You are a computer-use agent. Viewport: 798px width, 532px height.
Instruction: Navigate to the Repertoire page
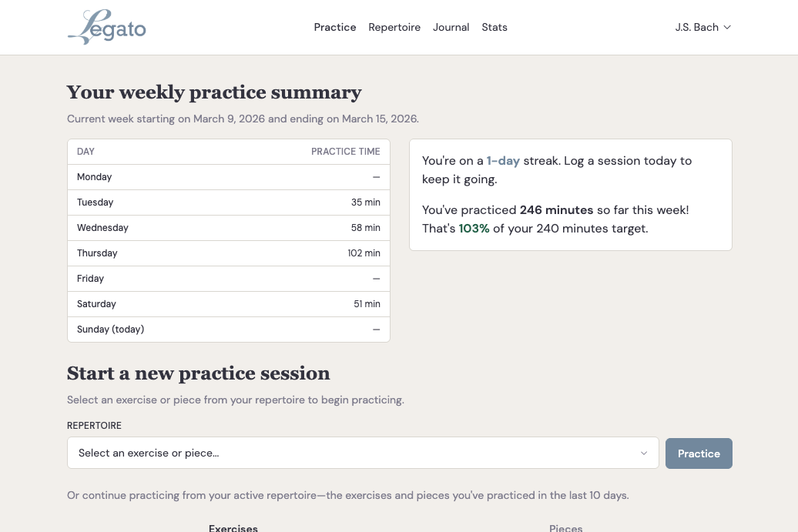click(x=394, y=27)
